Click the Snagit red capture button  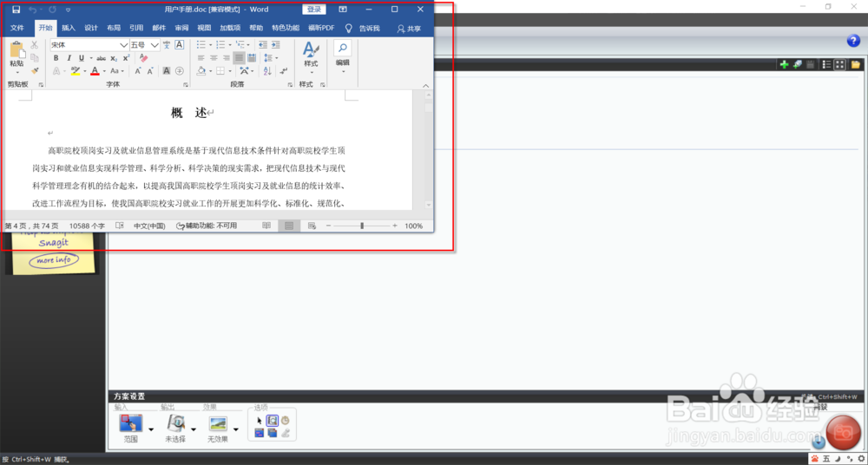[844, 431]
